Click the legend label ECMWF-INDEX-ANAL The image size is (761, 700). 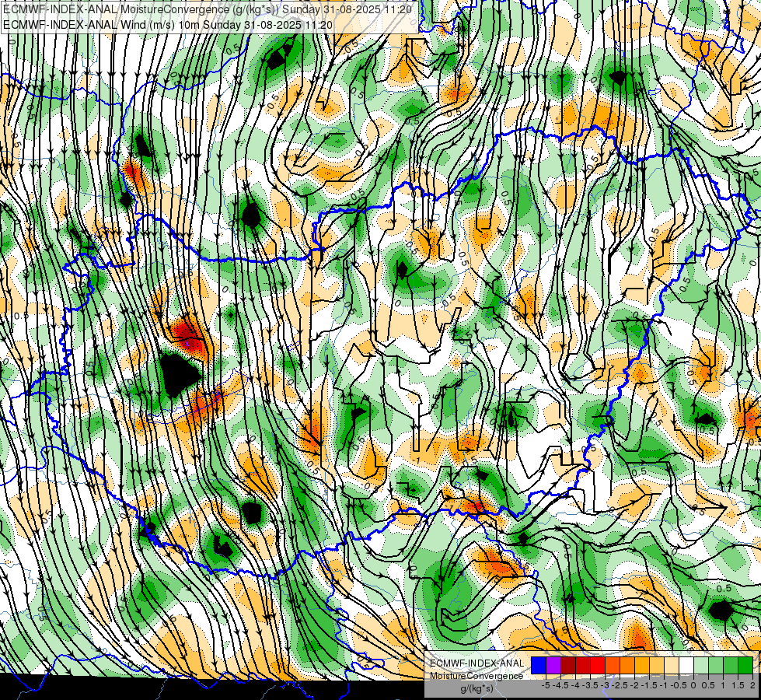(x=477, y=663)
